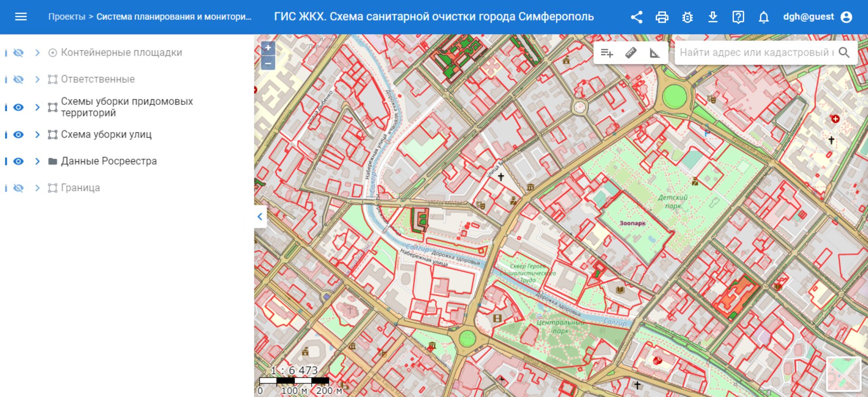Open info for Контейнерные площадки layer
The height and width of the screenshot is (397, 868).
pyautogui.click(x=6, y=52)
